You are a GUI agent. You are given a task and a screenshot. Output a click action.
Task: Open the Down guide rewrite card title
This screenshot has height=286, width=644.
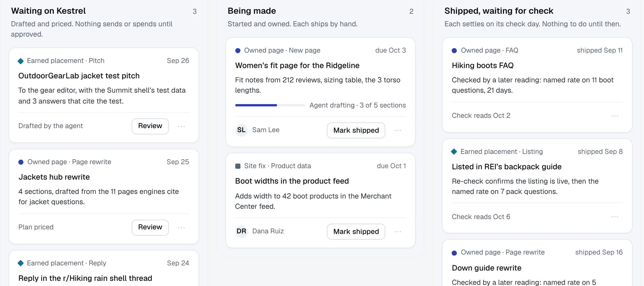[x=487, y=268]
